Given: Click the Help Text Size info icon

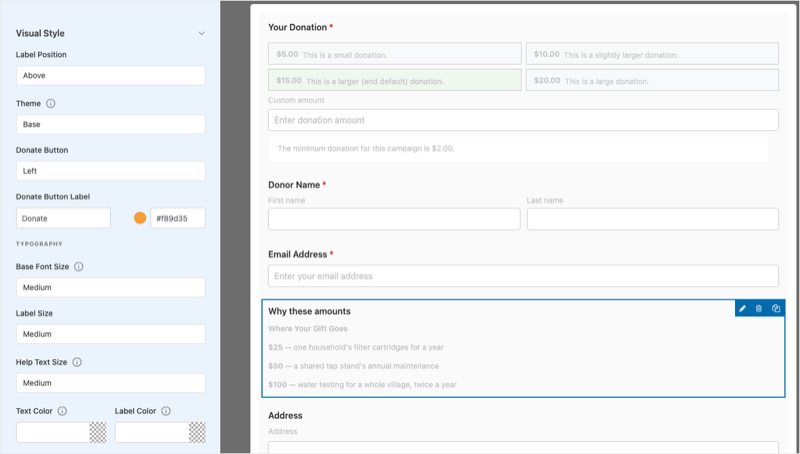Looking at the screenshot, I should click(77, 362).
